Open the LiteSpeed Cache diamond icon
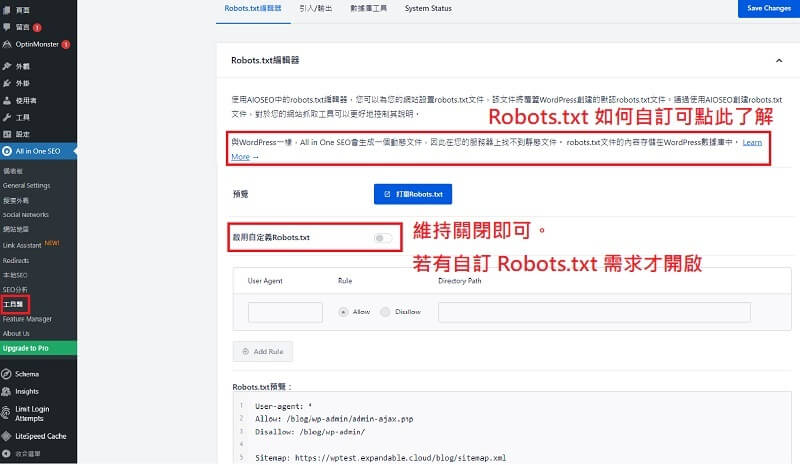Screen dimensions: 800x465 tap(6, 436)
